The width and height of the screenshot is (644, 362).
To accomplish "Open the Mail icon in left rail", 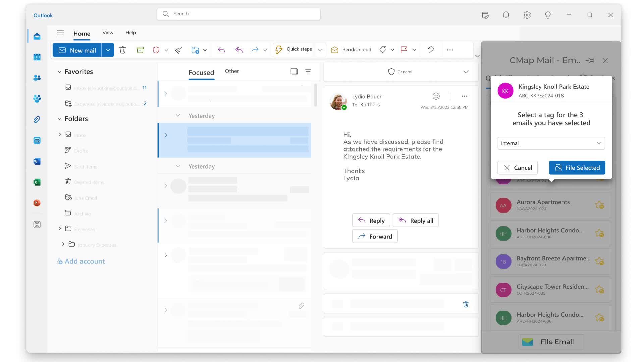I will 37,36.
